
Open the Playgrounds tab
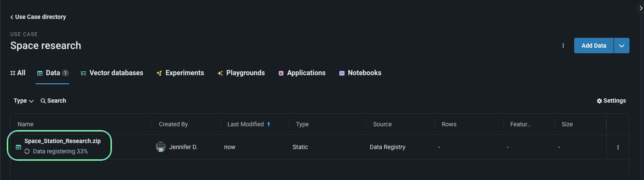point(241,73)
